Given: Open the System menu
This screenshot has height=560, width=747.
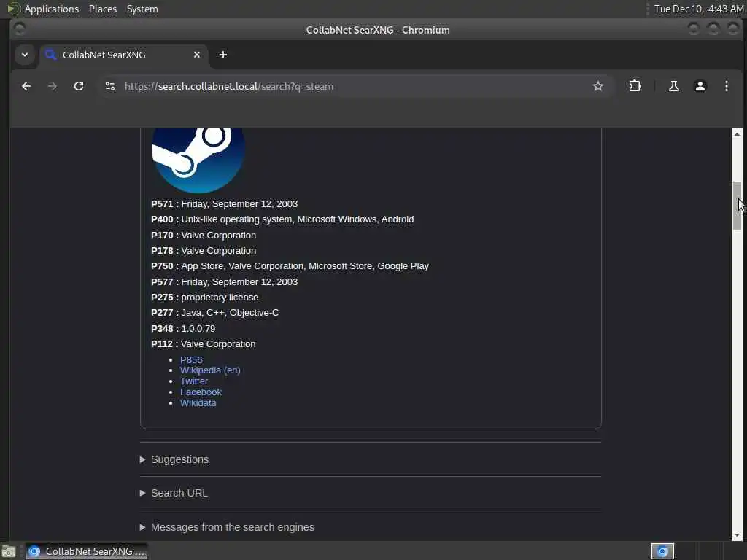Looking at the screenshot, I should click(x=142, y=9).
